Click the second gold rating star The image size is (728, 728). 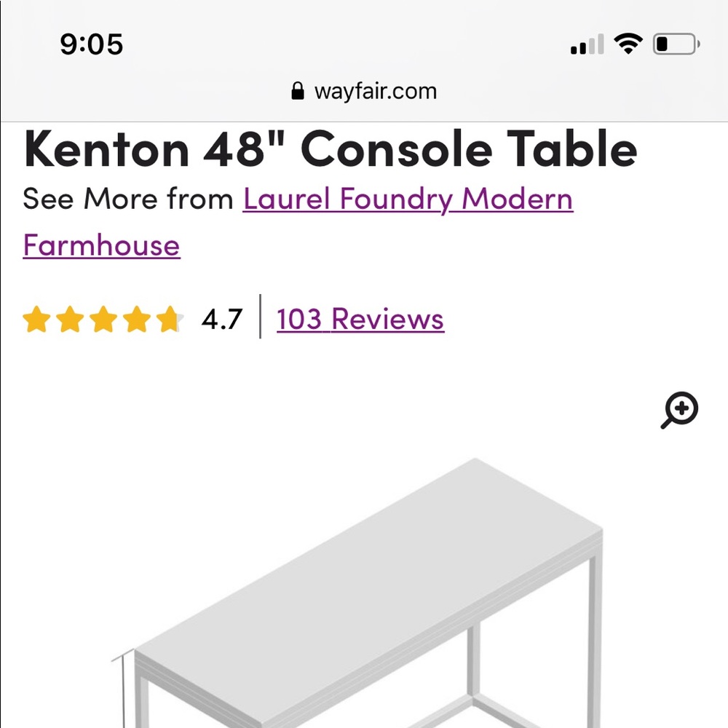pyautogui.click(x=69, y=320)
